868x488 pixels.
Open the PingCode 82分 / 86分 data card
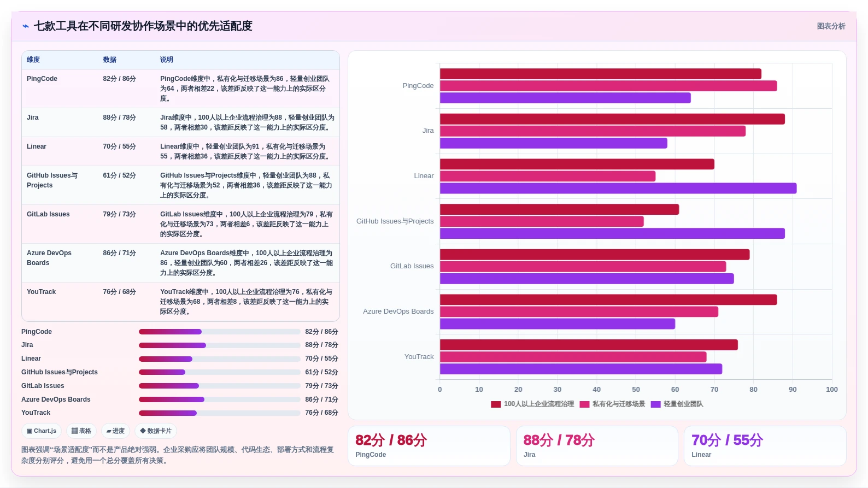429,446
